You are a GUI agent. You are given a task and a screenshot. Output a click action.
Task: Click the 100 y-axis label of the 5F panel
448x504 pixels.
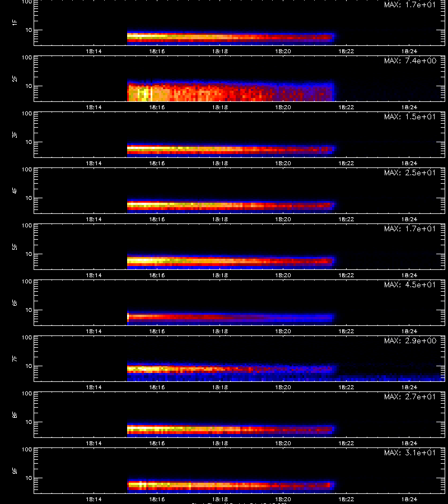coord(27,225)
